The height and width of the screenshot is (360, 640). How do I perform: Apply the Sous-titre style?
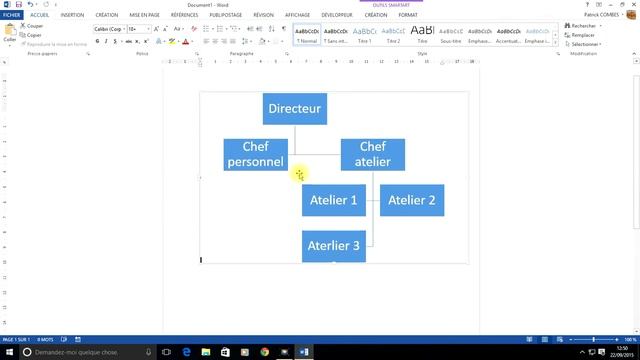451,35
